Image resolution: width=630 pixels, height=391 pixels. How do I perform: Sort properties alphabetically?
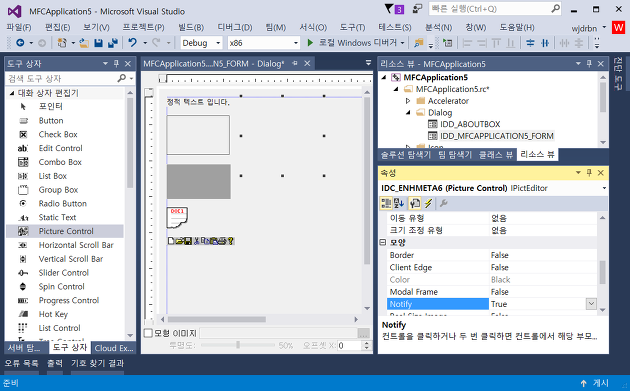point(399,203)
